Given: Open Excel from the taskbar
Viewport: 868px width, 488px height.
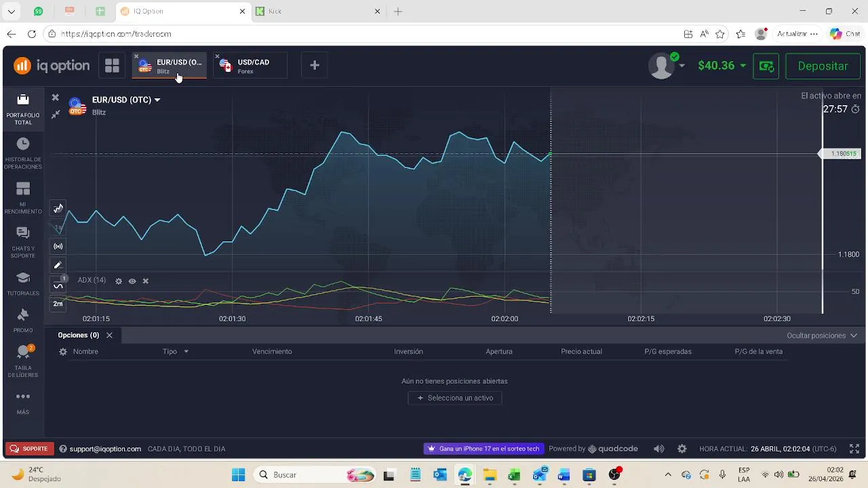Looking at the screenshot, I should pos(515,475).
